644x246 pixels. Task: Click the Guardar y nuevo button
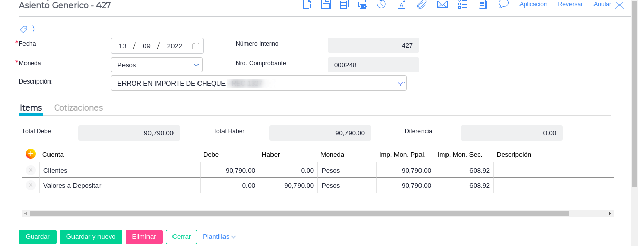pos(91,237)
